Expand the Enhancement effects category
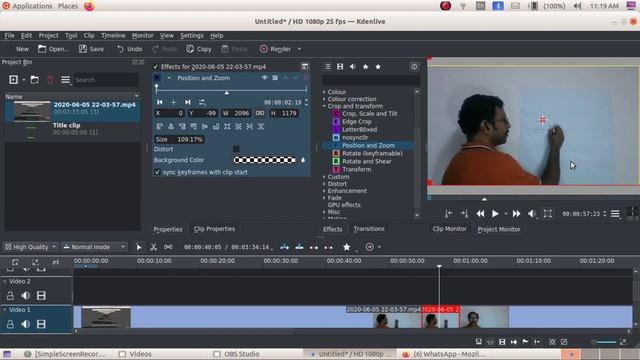The height and width of the screenshot is (360, 640). tap(324, 191)
